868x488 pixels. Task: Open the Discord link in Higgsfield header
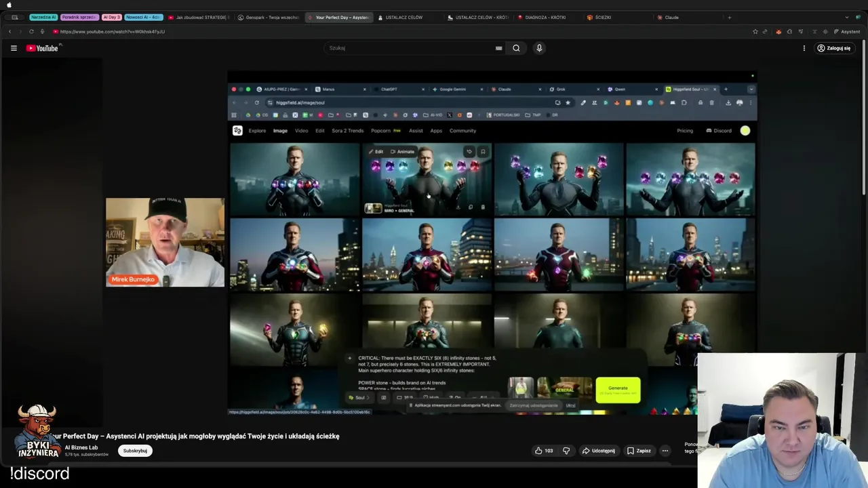click(719, 131)
